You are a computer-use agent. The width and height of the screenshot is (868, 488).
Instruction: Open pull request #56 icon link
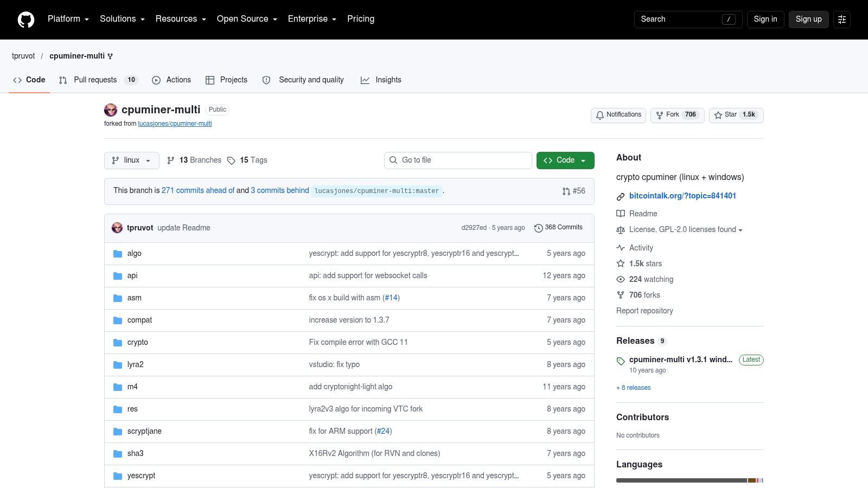(566, 191)
